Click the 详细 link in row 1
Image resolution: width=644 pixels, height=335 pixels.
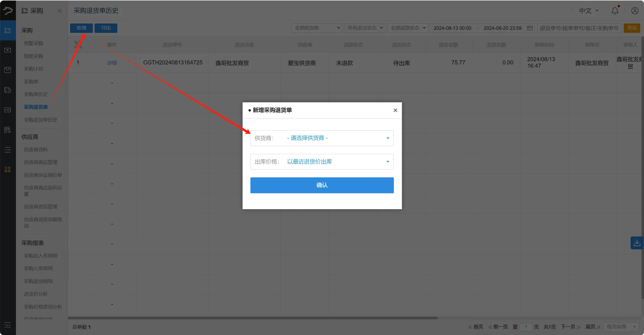click(x=112, y=63)
